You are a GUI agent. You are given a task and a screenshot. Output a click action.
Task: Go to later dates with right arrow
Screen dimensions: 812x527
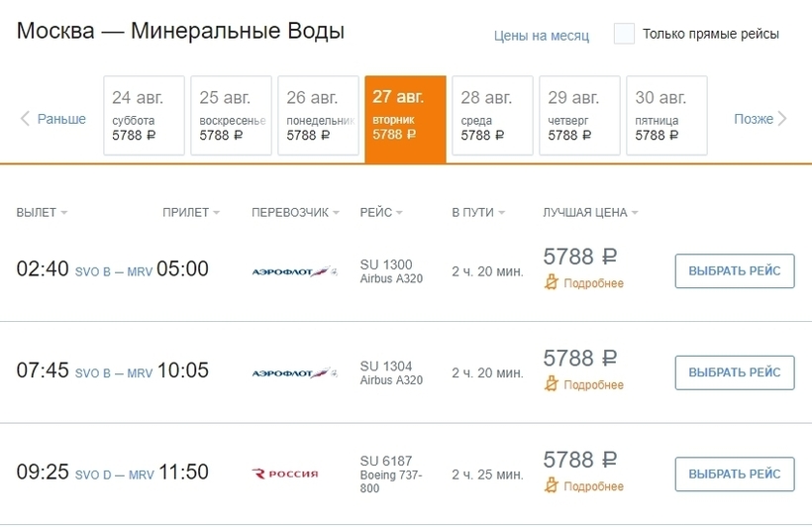click(x=782, y=119)
